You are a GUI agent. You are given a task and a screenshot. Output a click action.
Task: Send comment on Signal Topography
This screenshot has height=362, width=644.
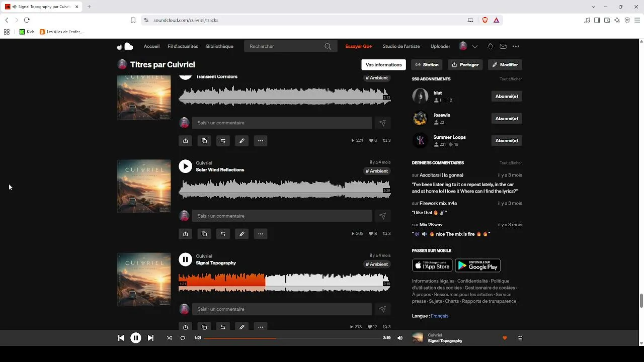[382, 309]
